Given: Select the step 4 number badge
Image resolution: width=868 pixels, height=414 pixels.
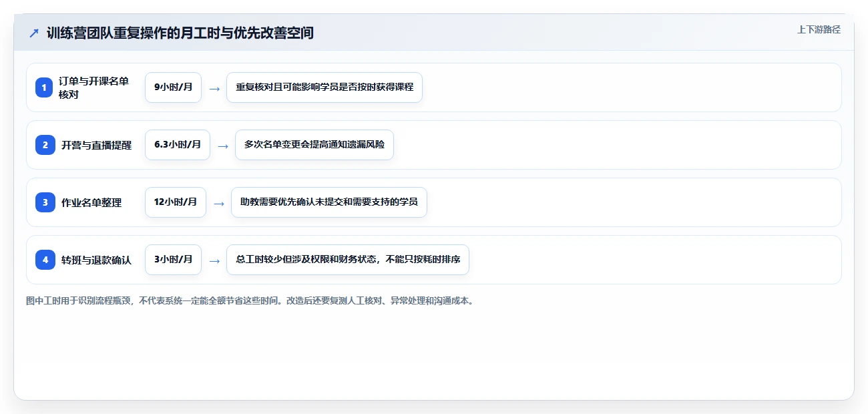Looking at the screenshot, I should coord(45,260).
